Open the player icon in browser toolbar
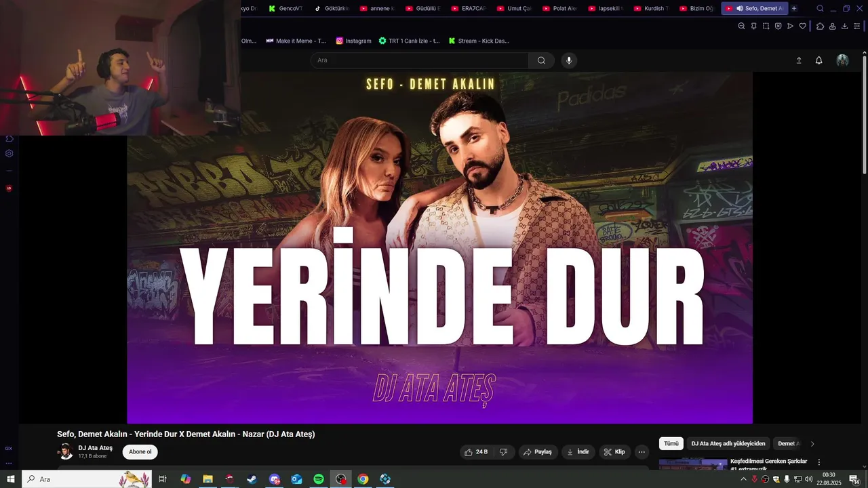This screenshot has height=488, width=868. click(790, 26)
